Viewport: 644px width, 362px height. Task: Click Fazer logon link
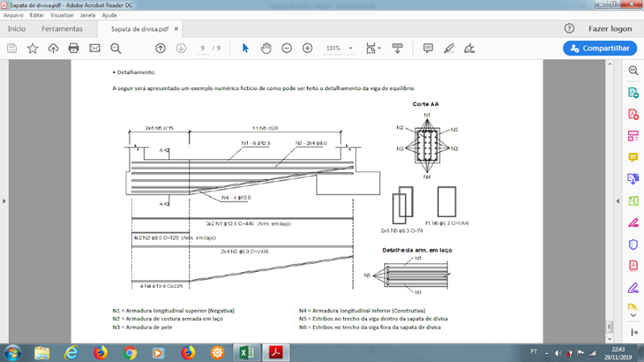[x=610, y=29]
